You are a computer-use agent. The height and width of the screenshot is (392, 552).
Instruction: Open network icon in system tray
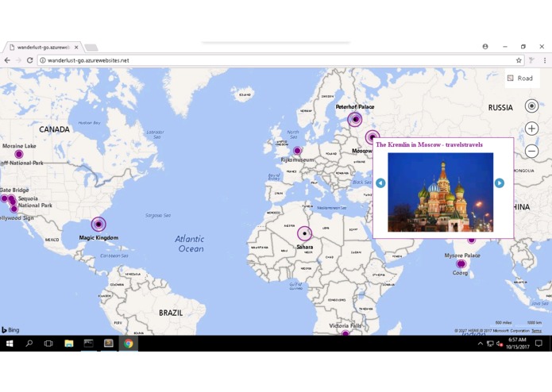click(x=490, y=344)
